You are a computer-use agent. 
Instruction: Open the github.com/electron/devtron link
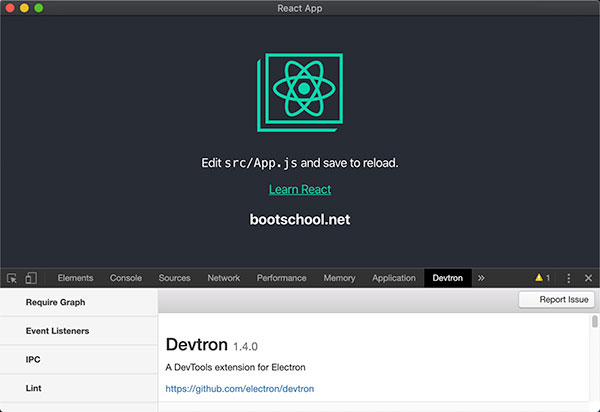pyautogui.click(x=240, y=389)
